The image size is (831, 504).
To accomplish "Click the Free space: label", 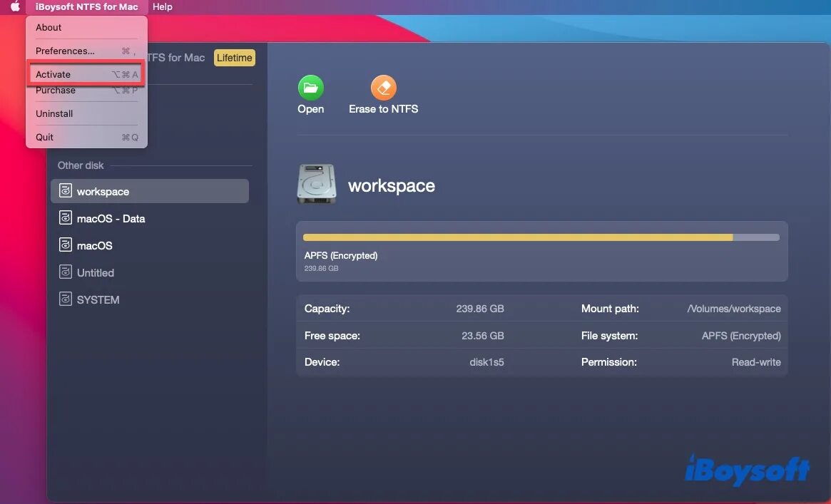I will 332,336.
